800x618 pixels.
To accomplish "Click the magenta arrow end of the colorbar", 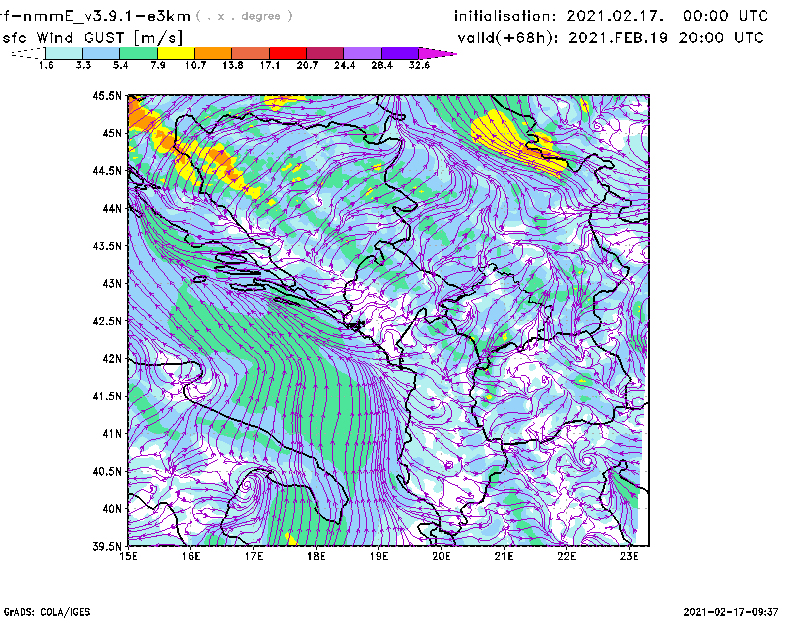I will click(x=437, y=53).
